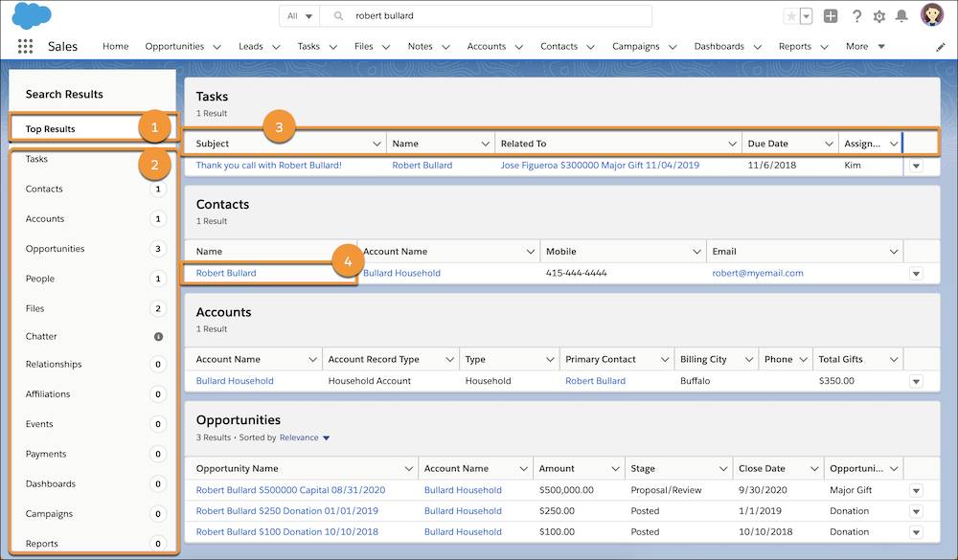Open the Leads navigation tab
The height and width of the screenshot is (560, 958).
coord(250,46)
